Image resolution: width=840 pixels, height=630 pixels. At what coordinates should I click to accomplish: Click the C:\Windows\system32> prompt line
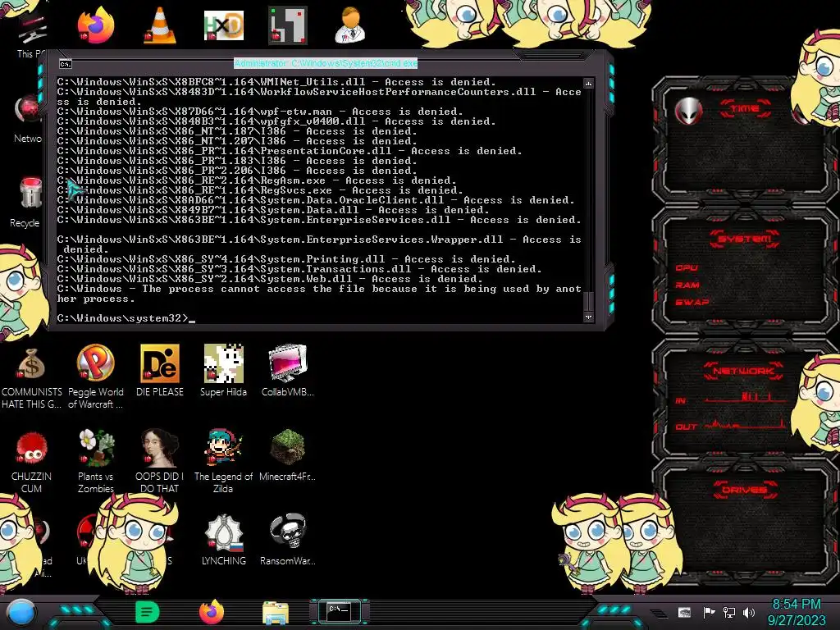click(x=126, y=318)
